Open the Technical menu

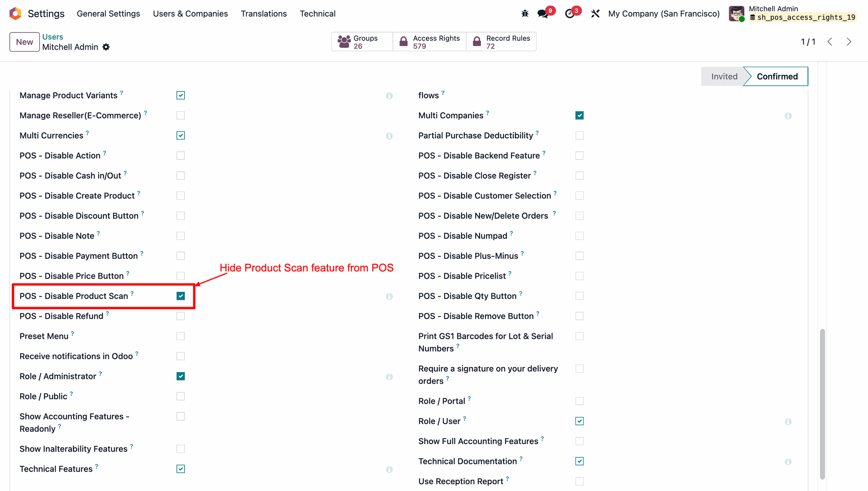pos(317,14)
